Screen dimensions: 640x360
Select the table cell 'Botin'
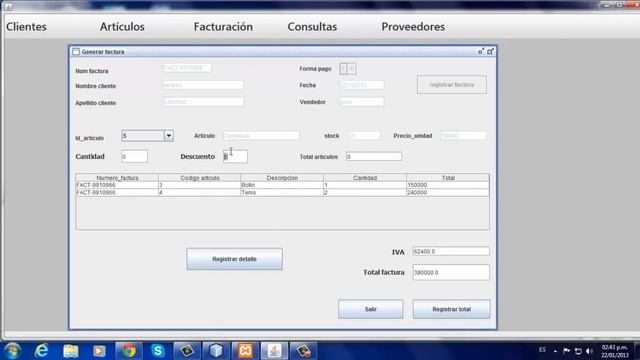(x=282, y=185)
